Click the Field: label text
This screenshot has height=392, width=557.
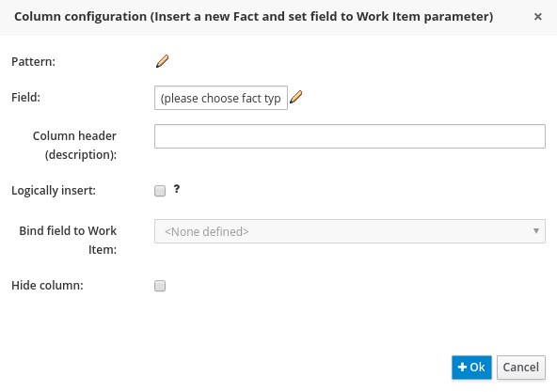point(26,97)
